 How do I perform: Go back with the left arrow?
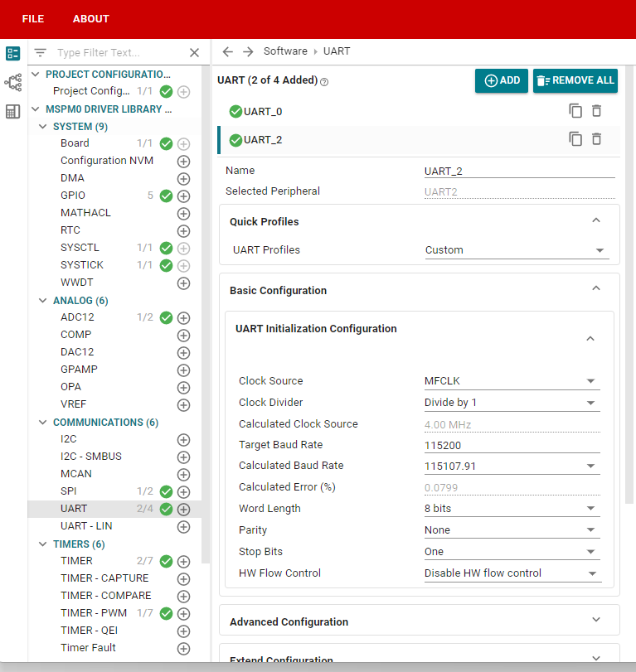click(228, 52)
